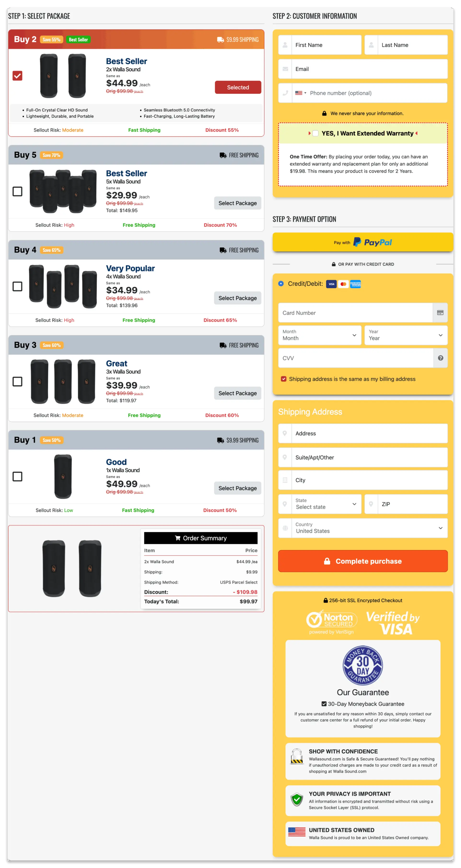Focus the Card Number field
The image size is (461, 868).
tap(356, 313)
